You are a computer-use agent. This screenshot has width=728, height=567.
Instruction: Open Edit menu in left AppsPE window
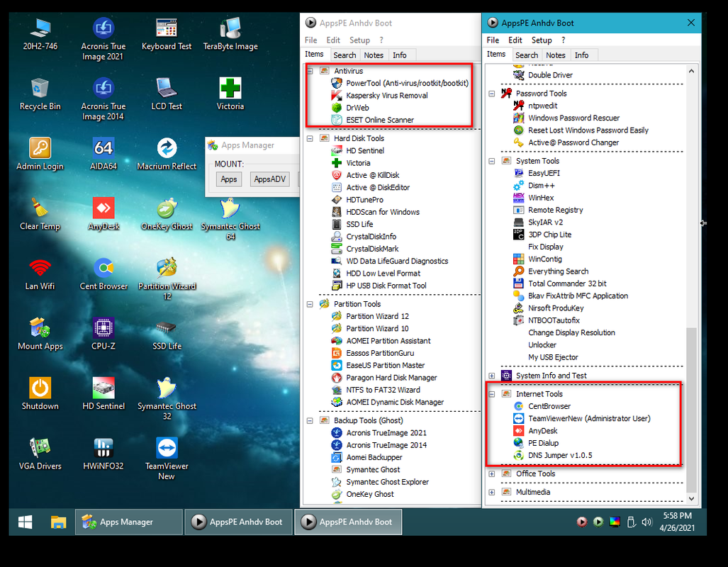(333, 40)
